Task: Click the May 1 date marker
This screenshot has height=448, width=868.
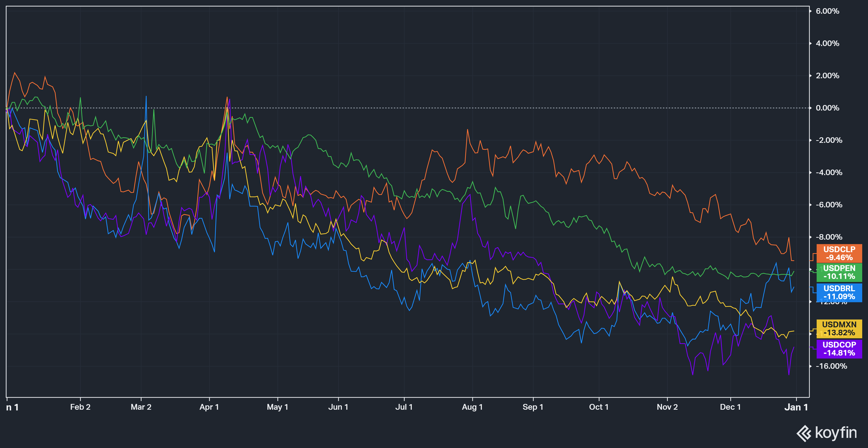Action: pos(277,407)
